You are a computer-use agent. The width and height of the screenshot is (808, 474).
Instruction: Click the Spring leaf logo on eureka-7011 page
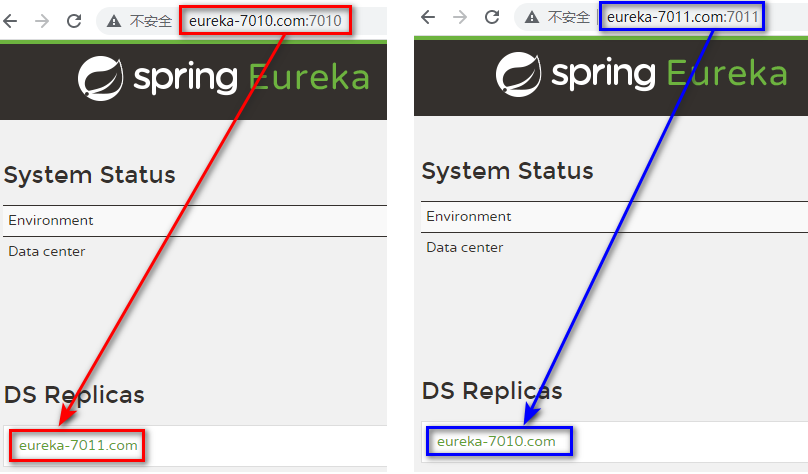tap(519, 74)
